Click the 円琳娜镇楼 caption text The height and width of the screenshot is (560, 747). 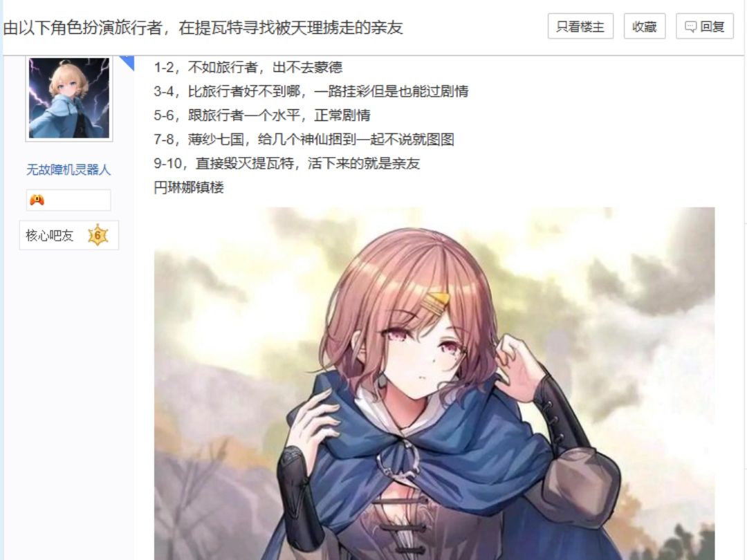[x=189, y=187]
